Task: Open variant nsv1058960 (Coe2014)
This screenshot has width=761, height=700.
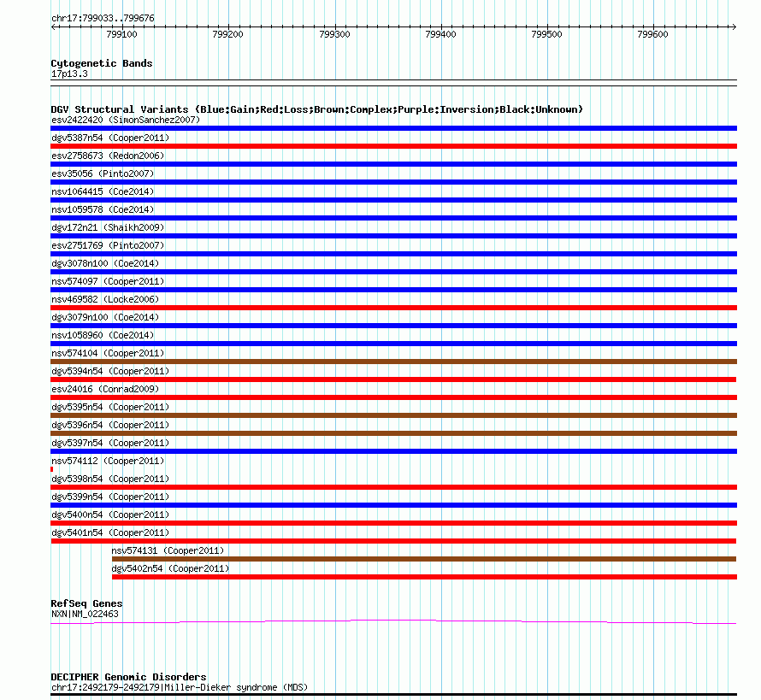Action: (x=103, y=335)
